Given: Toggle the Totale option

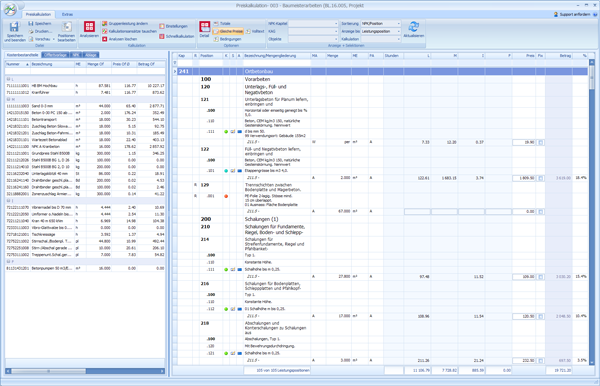Looking at the screenshot, I should point(222,24).
